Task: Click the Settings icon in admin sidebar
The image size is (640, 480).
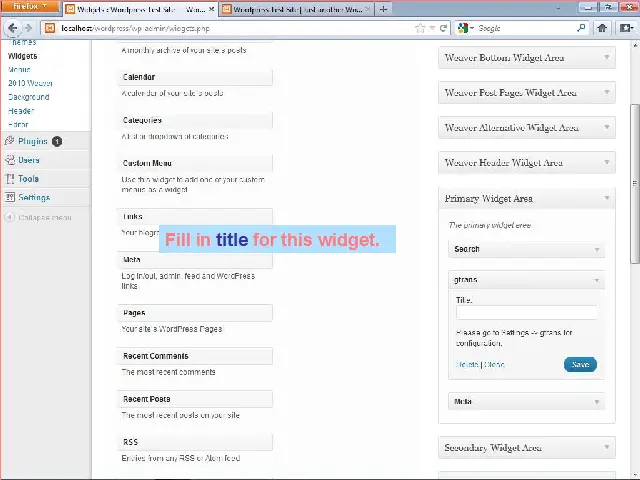Action: tap(9, 198)
